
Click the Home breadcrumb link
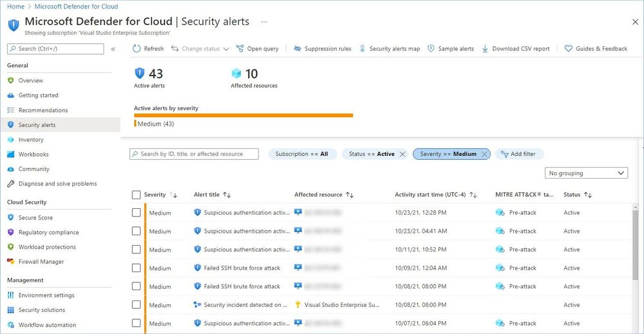click(15, 6)
